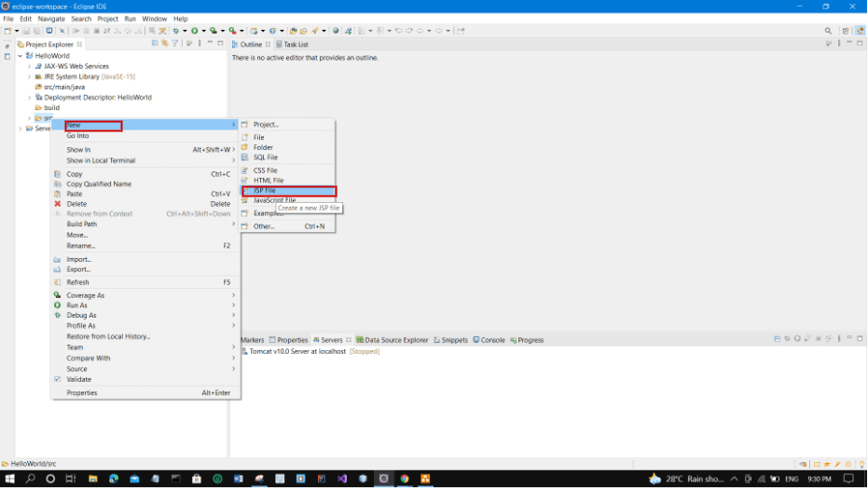Maximize the Servers panel
868x489 pixels.
860,338
